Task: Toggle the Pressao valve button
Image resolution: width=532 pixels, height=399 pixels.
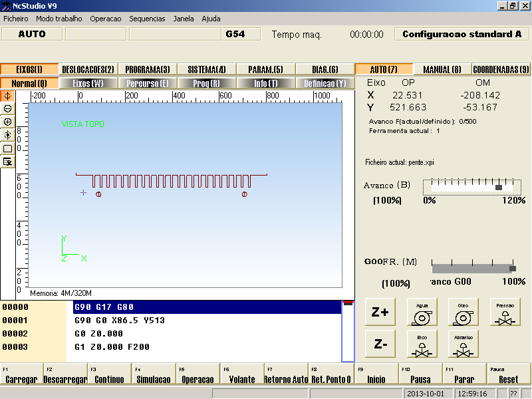Action: (505, 313)
